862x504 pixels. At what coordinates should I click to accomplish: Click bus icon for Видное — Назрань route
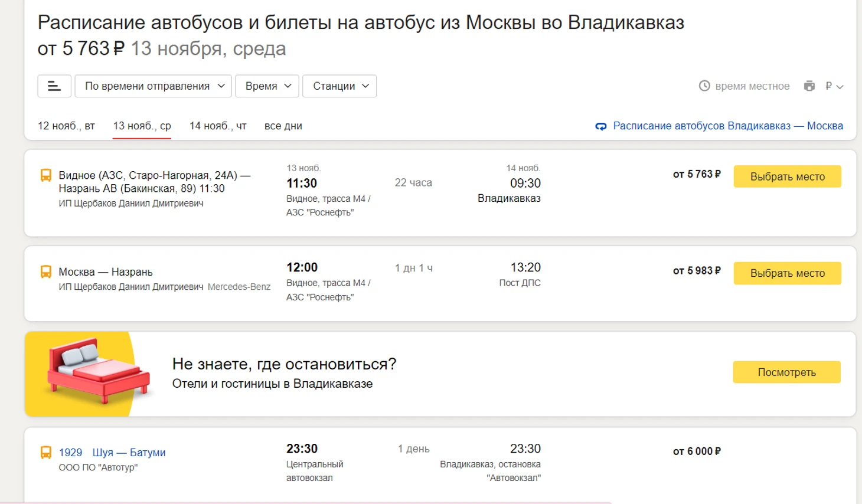(x=45, y=175)
